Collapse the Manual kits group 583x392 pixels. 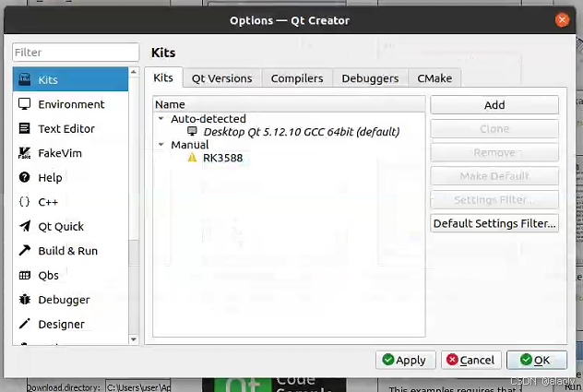point(161,145)
